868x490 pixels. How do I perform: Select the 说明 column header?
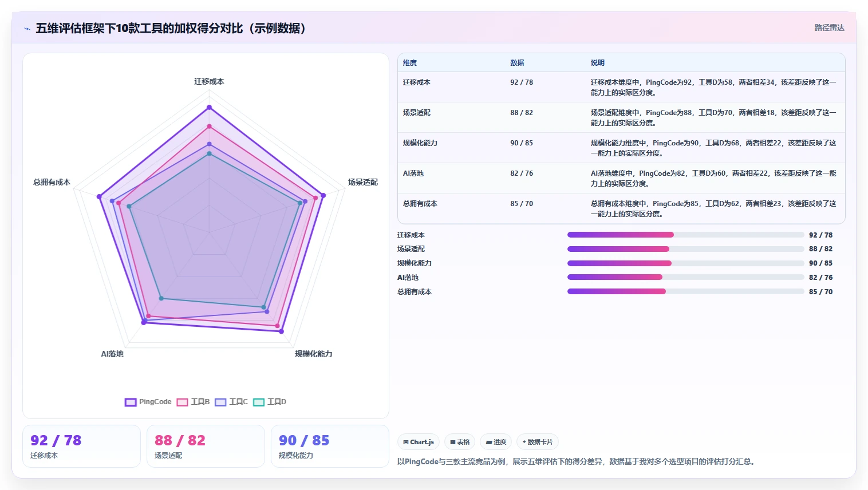598,63
